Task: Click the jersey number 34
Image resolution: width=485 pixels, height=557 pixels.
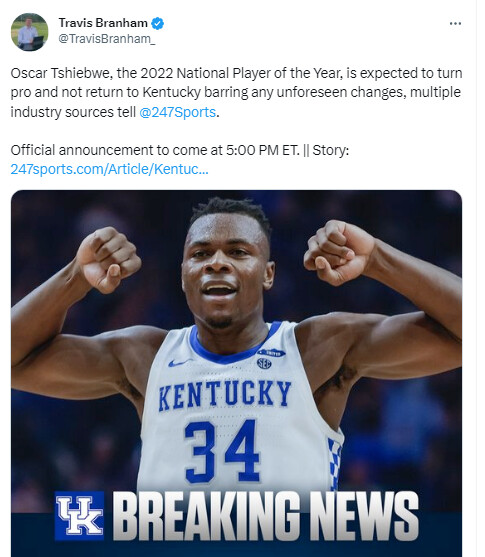Action: (x=222, y=451)
